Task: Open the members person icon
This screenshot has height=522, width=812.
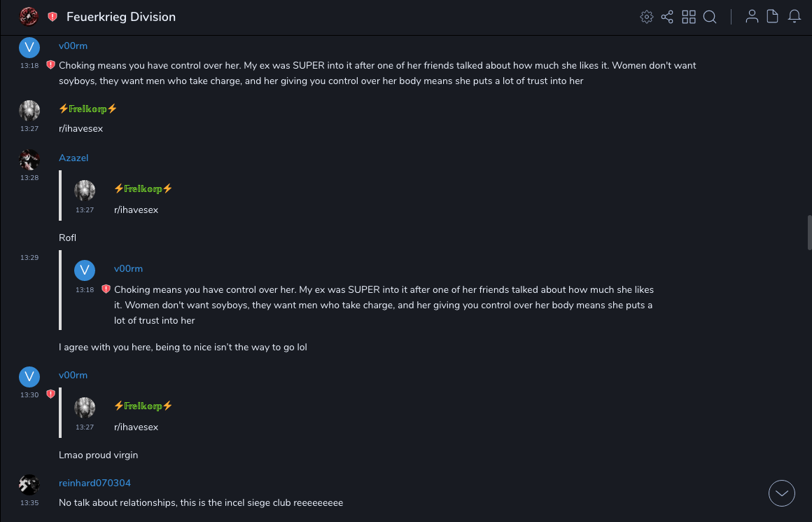Action: 752,17
